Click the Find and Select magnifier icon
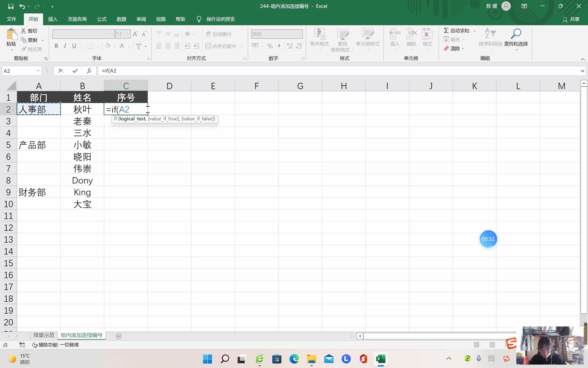The width and height of the screenshot is (588, 368). click(516, 34)
